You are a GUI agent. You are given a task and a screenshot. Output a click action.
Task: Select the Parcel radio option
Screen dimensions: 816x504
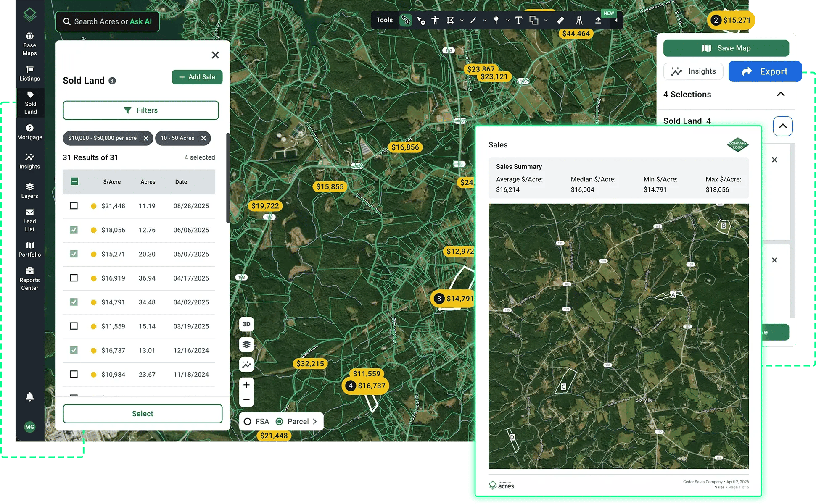[x=279, y=422]
